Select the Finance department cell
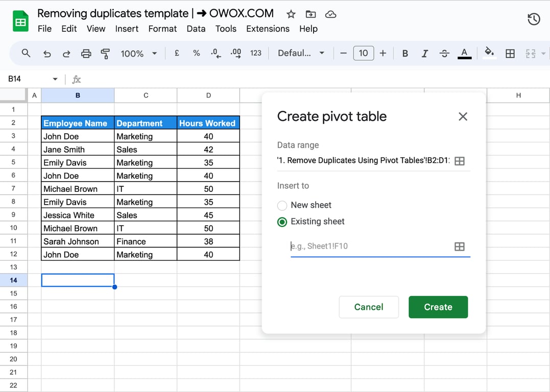 point(146,241)
